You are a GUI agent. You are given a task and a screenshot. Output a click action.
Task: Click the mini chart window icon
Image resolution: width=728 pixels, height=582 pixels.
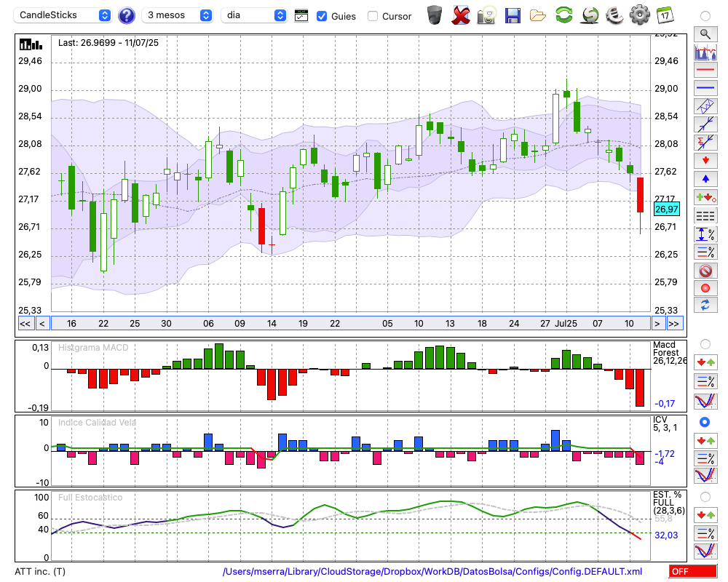pyautogui.click(x=301, y=16)
